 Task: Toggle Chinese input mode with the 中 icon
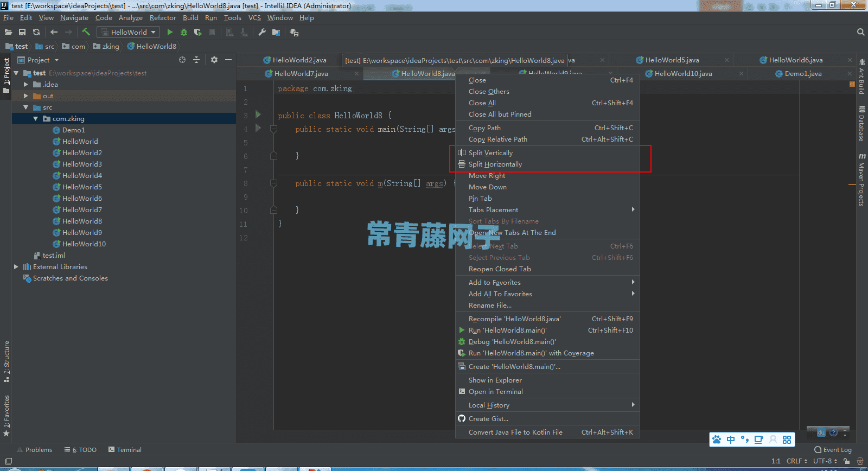[x=731, y=440]
